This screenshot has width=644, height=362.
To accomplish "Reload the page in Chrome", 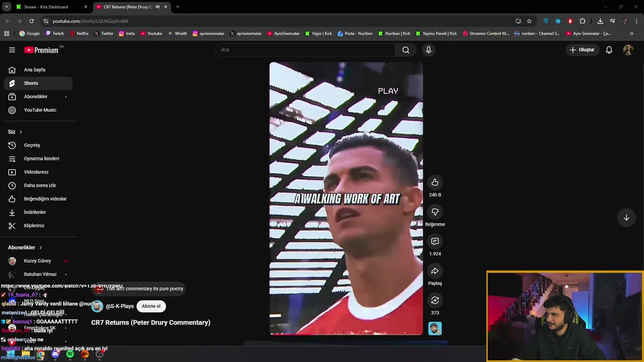I will tap(31, 21).
